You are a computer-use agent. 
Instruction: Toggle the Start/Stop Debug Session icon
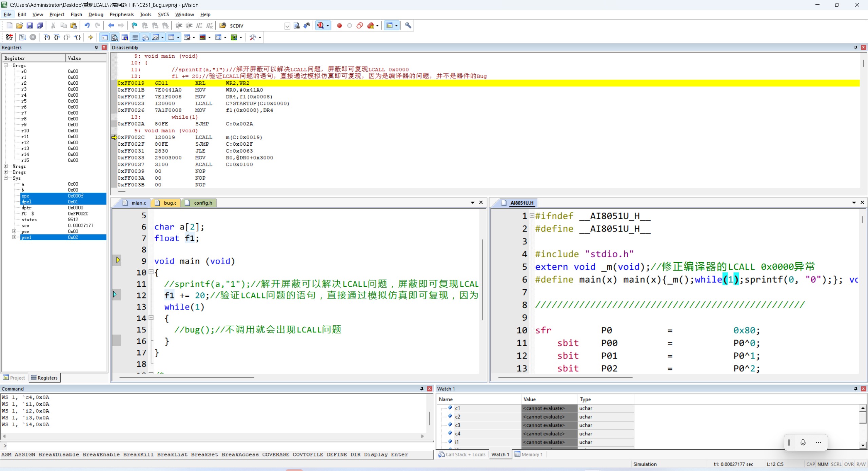pyautogui.click(x=320, y=25)
